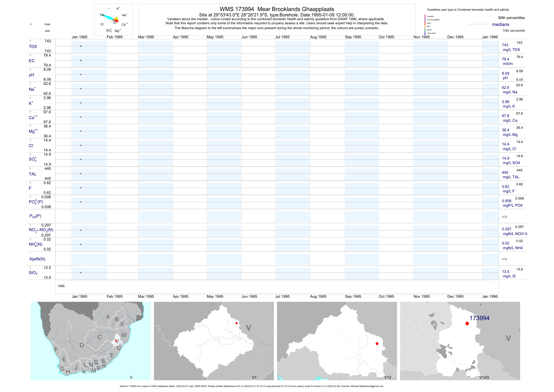Click the V12G catchment map thumbnail
The height and width of the screenshot is (392, 554).
(460, 341)
